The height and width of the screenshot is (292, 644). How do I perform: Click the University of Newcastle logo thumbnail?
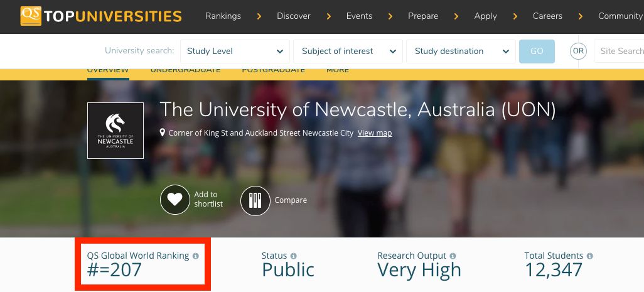point(115,131)
